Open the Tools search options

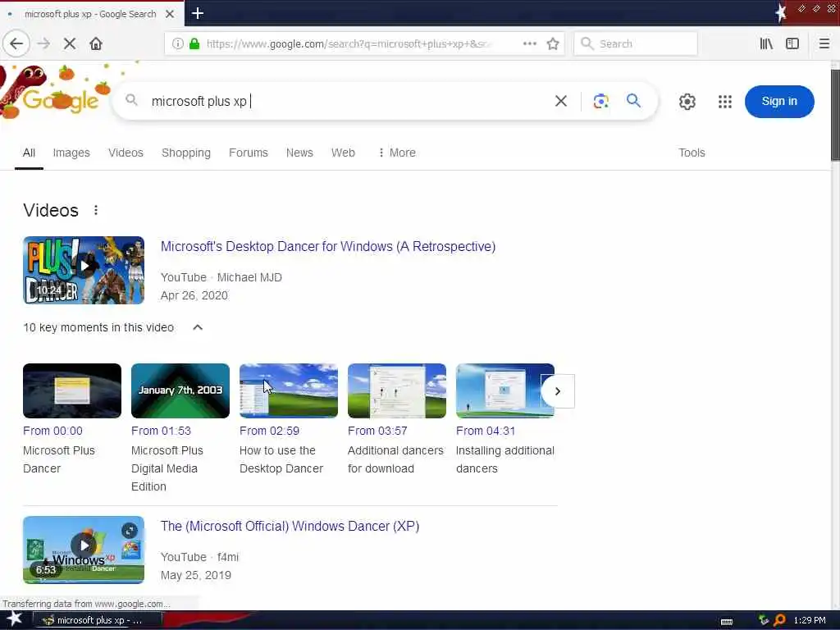[x=692, y=153]
